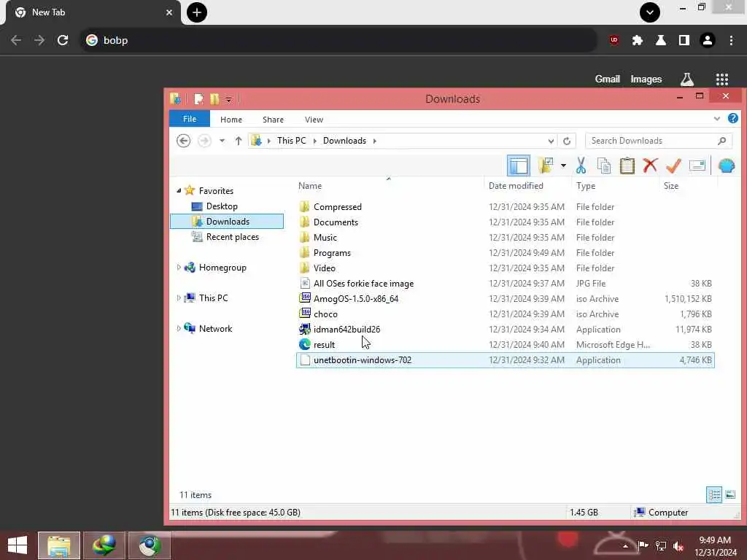
Task: Reload the Chrome page
Action: [63, 40]
